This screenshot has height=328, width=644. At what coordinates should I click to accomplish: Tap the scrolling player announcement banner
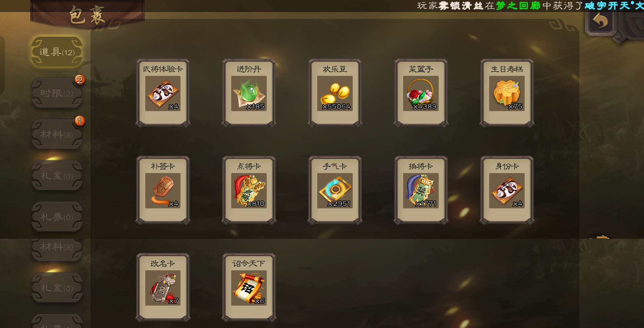[x=530, y=6]
